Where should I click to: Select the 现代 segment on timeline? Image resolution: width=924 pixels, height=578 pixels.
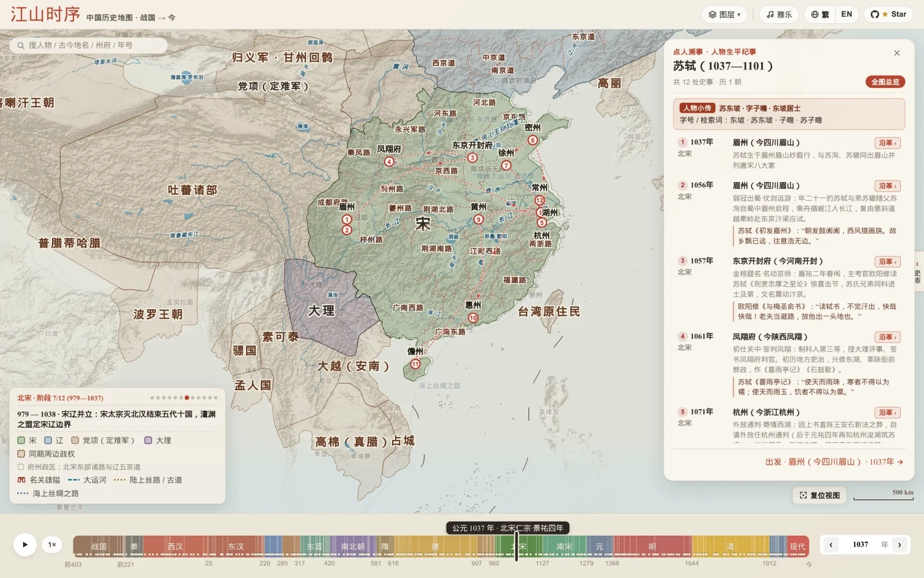tap(798, 546)
